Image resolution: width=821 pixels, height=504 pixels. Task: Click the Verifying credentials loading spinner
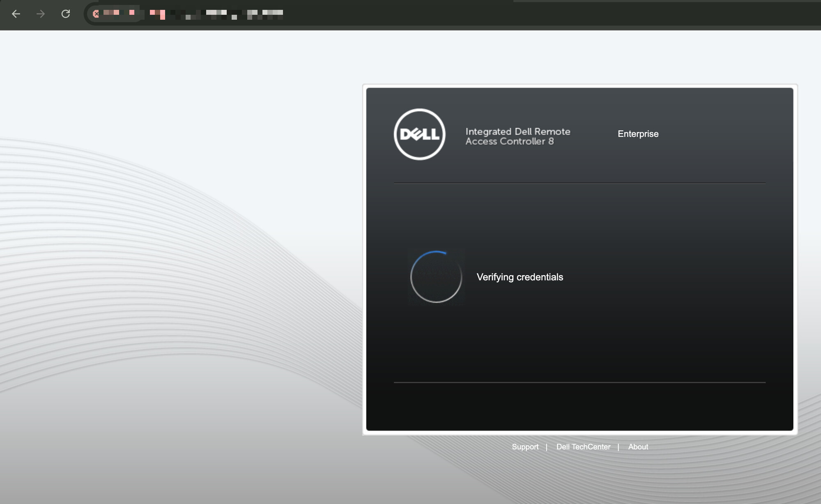point(436,277)
